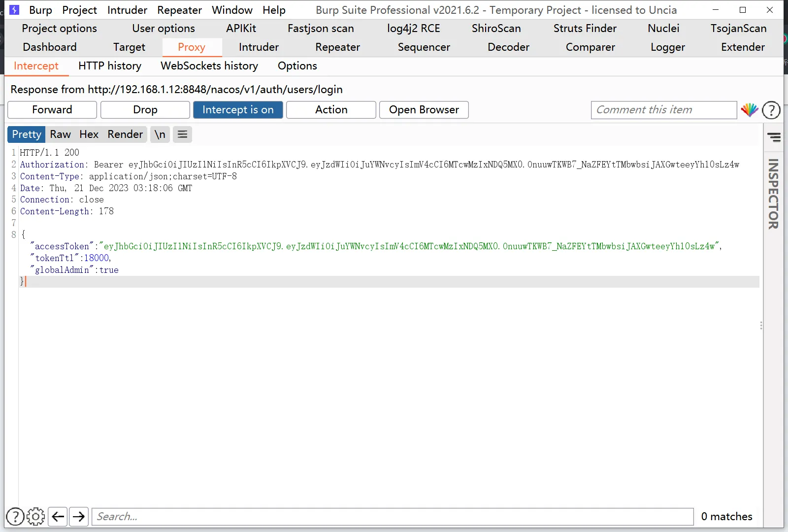Open the intercept help question icon

771,110
